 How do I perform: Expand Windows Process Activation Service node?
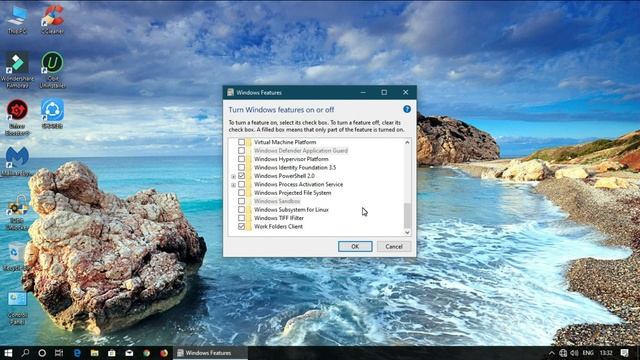point(233,184)
